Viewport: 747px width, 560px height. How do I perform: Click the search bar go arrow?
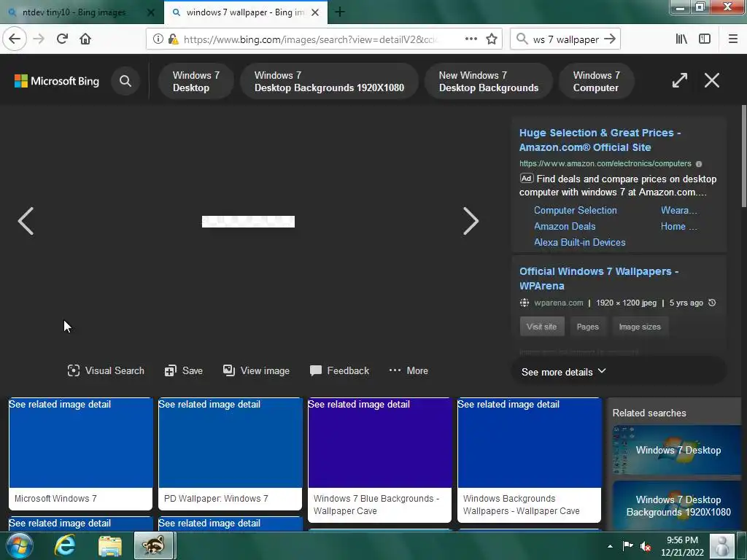pos(610,39)
